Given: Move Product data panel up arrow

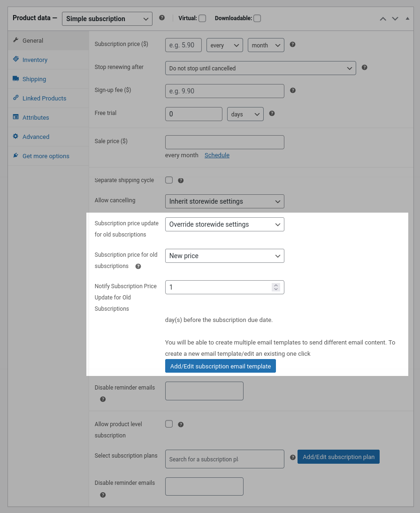Looking at the screenshot, I should click(383, 19).
